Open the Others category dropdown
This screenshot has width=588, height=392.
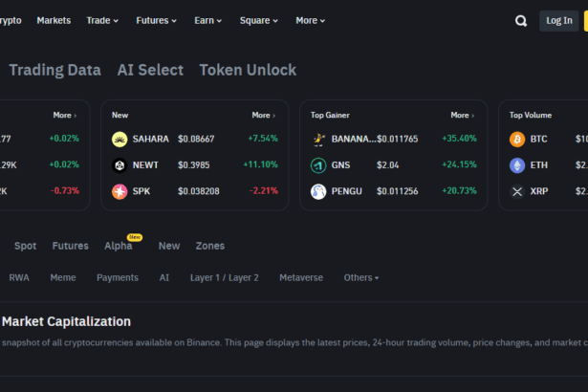pyautogui.click(x=361, y=277)
